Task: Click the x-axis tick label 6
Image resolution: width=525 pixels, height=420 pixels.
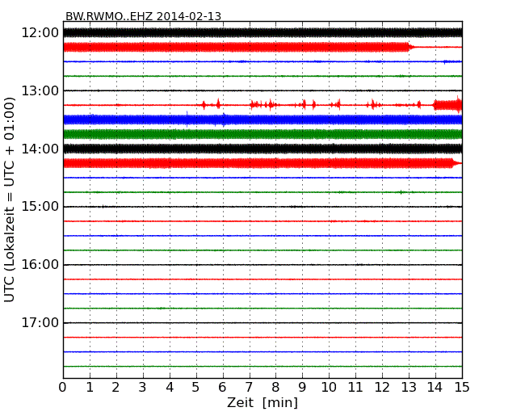Action: tap(222, 388)
